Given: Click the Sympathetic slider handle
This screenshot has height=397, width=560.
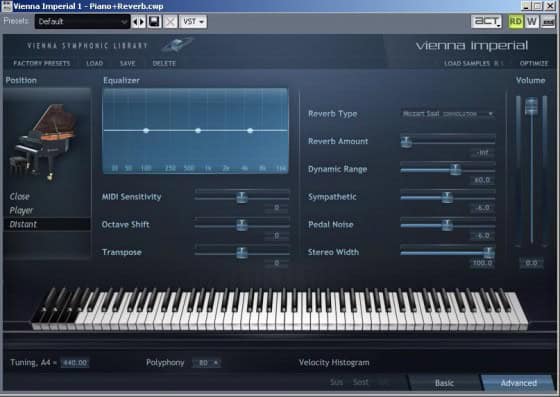Looking at the screenshot, I should (x=447, y=197).
